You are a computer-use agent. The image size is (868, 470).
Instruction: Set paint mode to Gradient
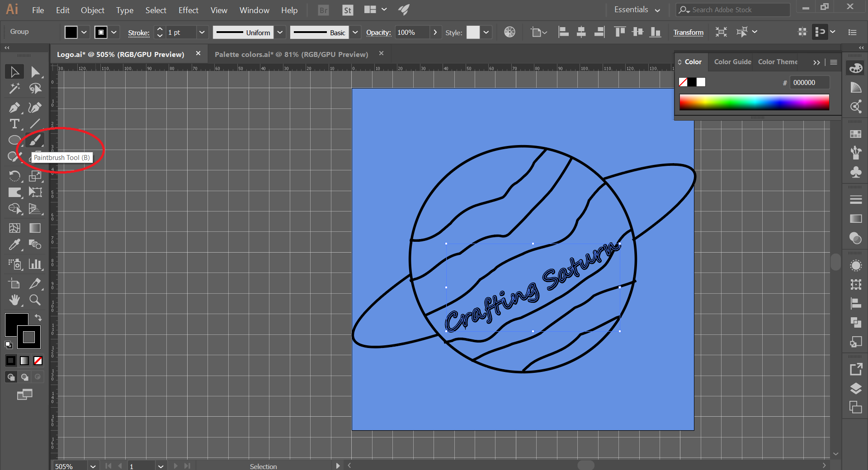tap(24, 361)
